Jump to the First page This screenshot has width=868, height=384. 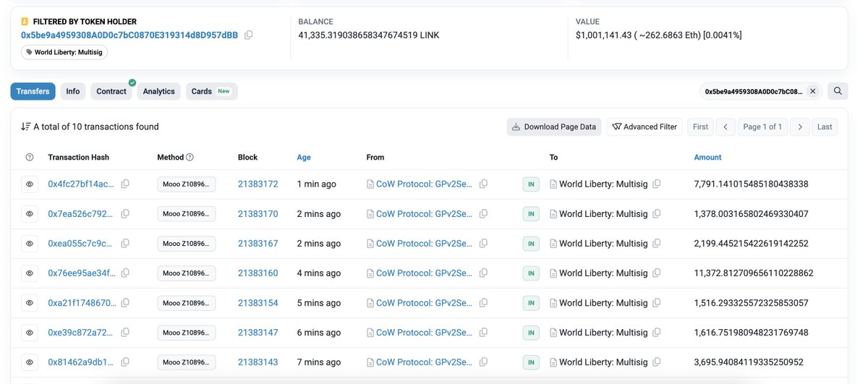[x=700, y=127]
